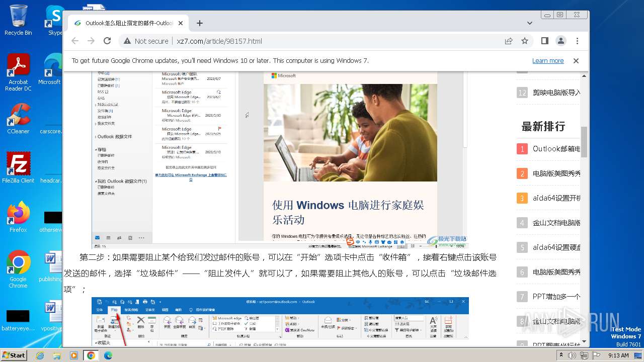Reload the page with the refresh icon
Viewport: 644px width, 362px height.
click(107, 41)
